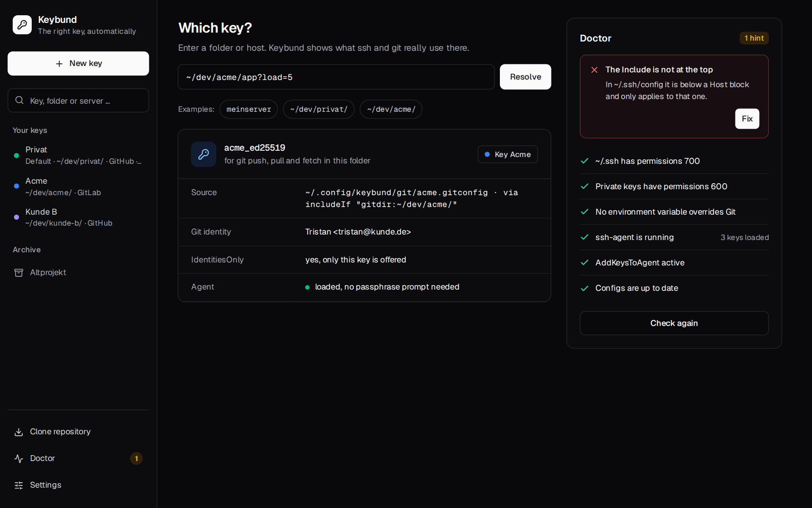Apply the Fix for the Include hint
The image size is (812, 508).
tap(747, 119)
